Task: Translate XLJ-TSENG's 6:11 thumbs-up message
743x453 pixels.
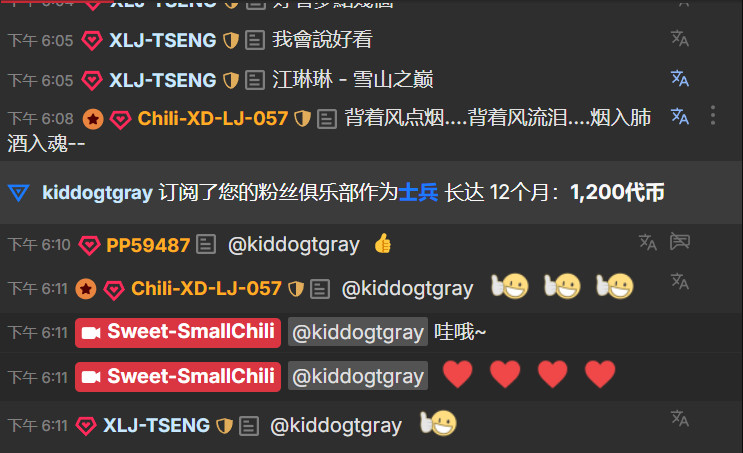Action: click(x=680, y=418)
